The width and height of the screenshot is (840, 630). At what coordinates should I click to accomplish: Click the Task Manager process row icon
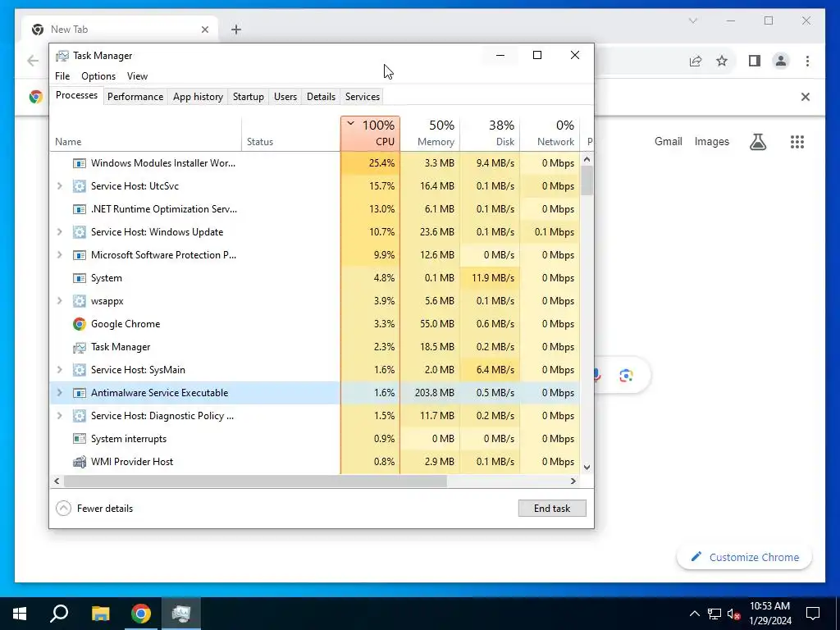[x=80, y=347]
